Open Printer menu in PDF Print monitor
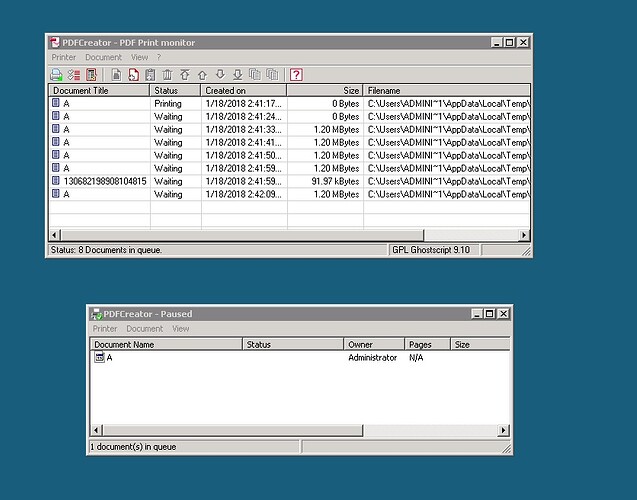 pos(64,57)
